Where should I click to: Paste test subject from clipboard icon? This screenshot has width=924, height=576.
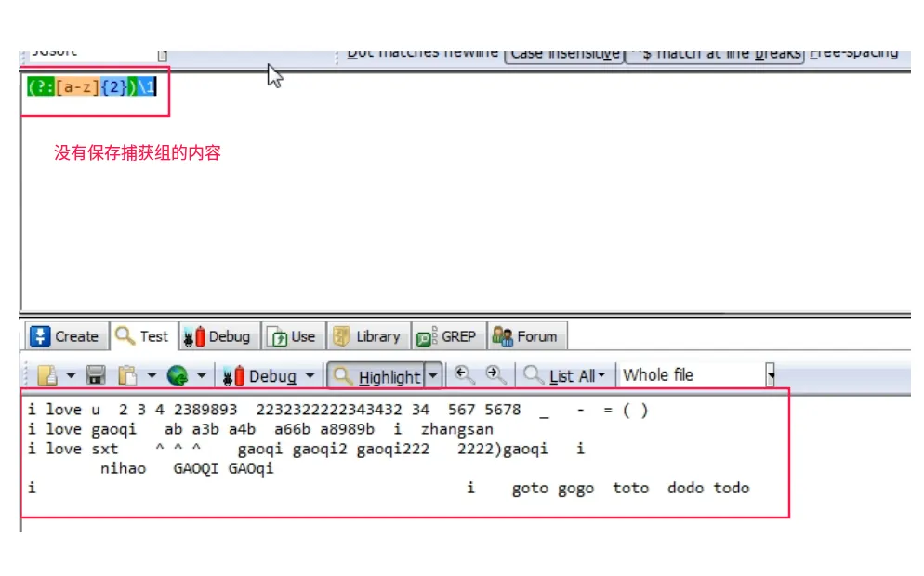127,375
